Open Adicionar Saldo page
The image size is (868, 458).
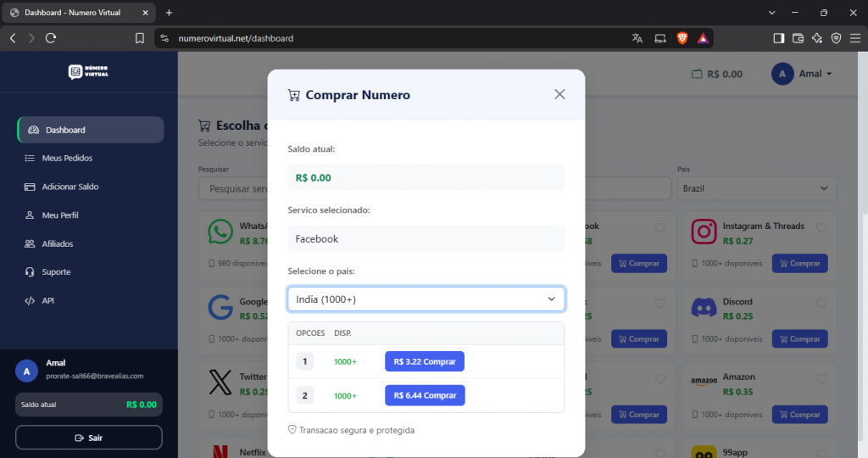[x=61, y=187]
